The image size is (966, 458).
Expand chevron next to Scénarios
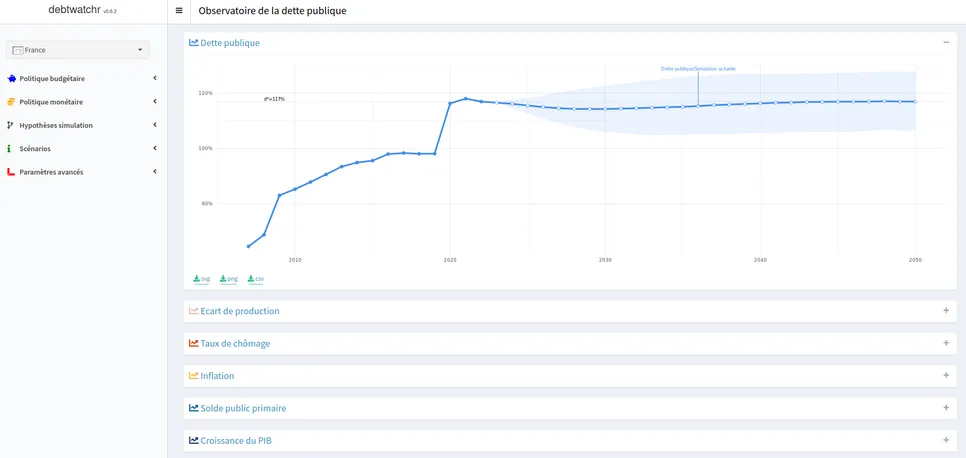155,148
